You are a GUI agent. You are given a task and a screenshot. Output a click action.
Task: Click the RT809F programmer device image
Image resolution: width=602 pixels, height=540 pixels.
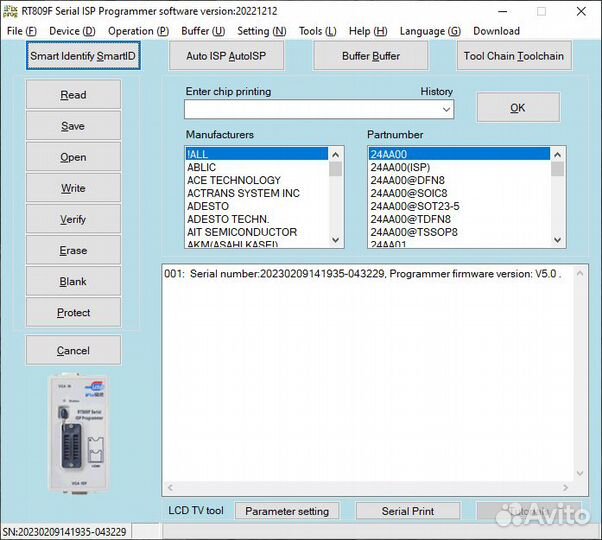(x=78, y=434)
